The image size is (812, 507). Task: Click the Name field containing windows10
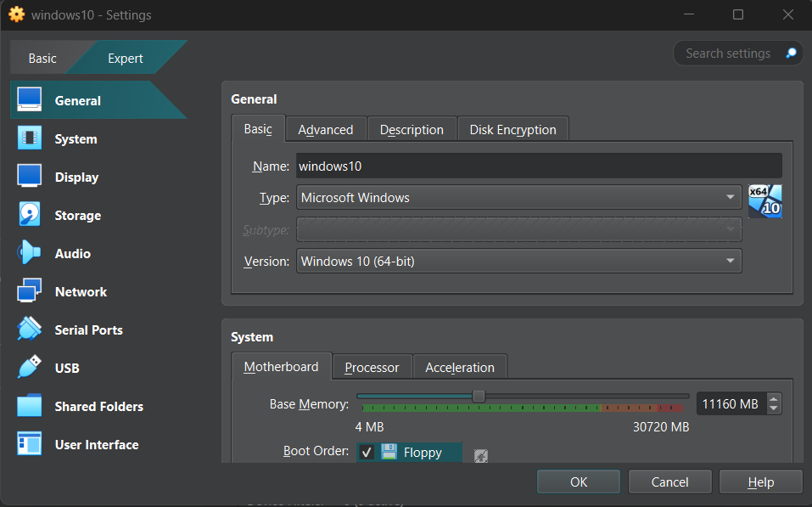click(539, 166)
